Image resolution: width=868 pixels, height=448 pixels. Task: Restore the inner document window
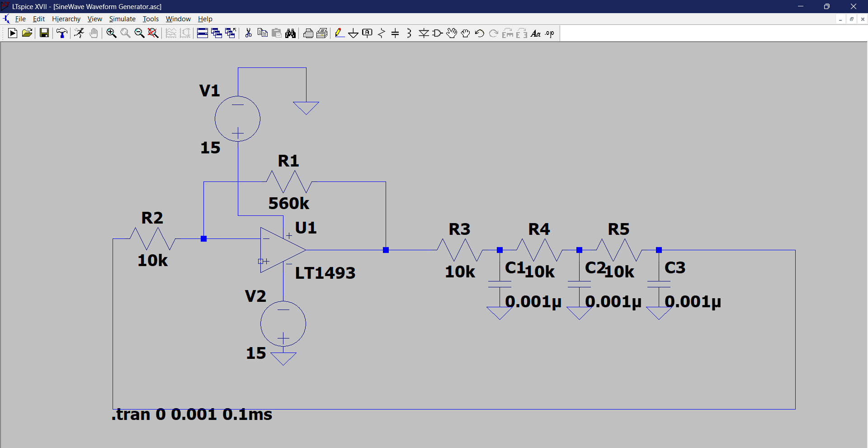coord(851,19)
